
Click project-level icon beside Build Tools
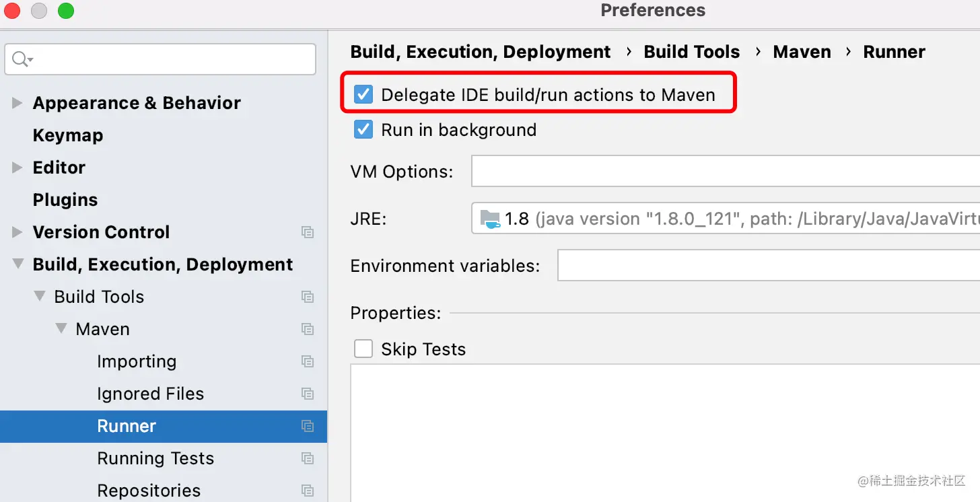(308, 297)
